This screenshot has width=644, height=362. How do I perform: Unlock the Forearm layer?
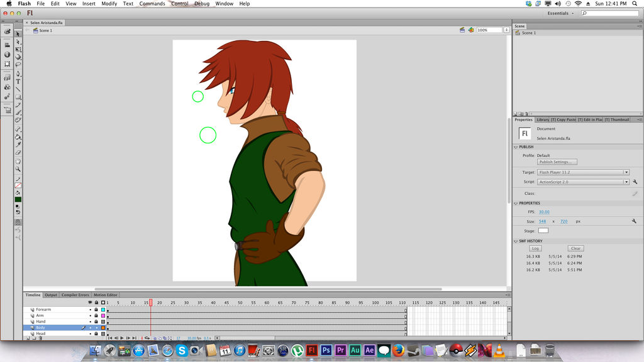coord(96,309)
